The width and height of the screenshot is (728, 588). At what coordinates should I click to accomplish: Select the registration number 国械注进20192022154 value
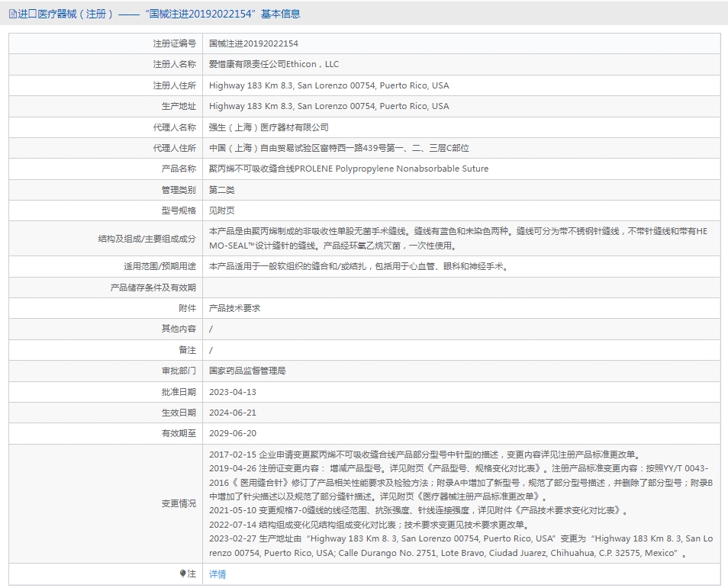tap(253, 44)
